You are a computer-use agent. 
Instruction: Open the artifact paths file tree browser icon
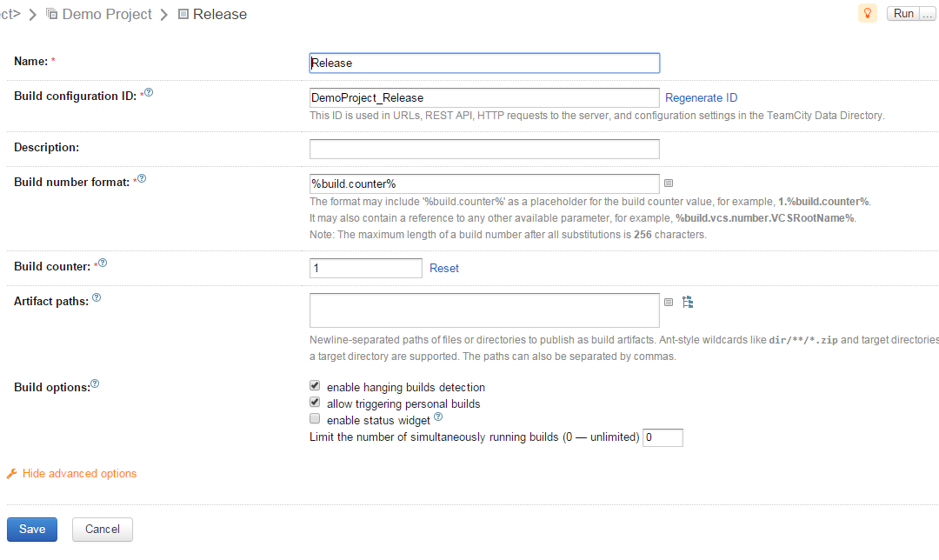pos(688,302)
